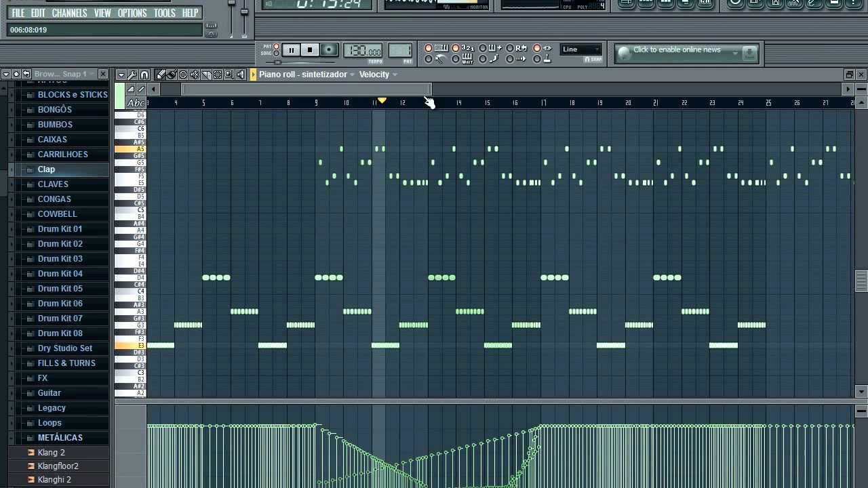
Task: Click the tempo fine-tune slider under transport
Action: [277, 62]
